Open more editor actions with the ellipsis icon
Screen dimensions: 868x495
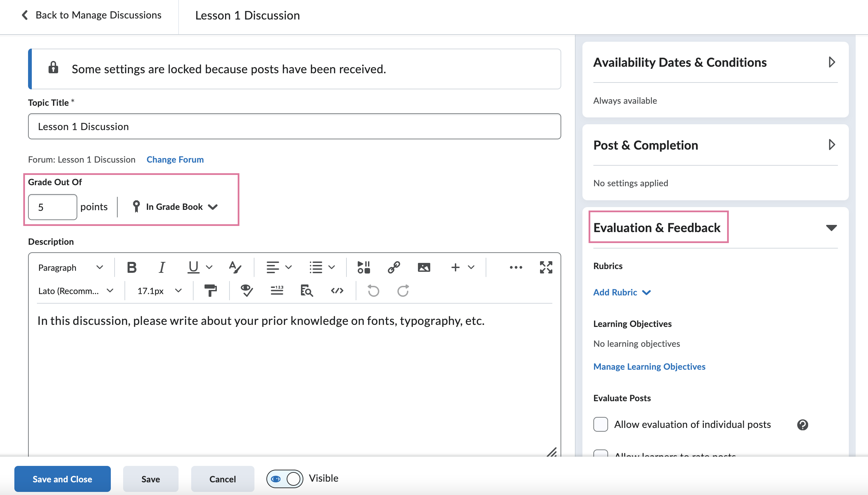coord(515,267)
